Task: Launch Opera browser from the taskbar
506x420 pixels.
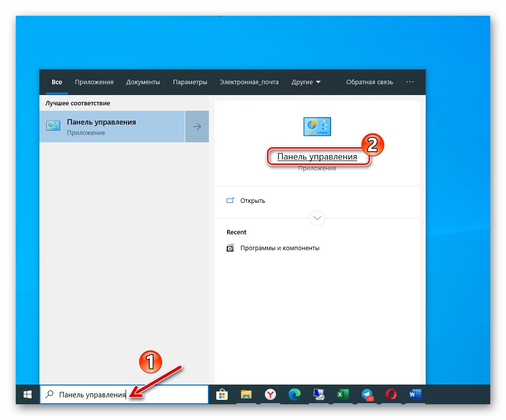Action: coord(391,394)
